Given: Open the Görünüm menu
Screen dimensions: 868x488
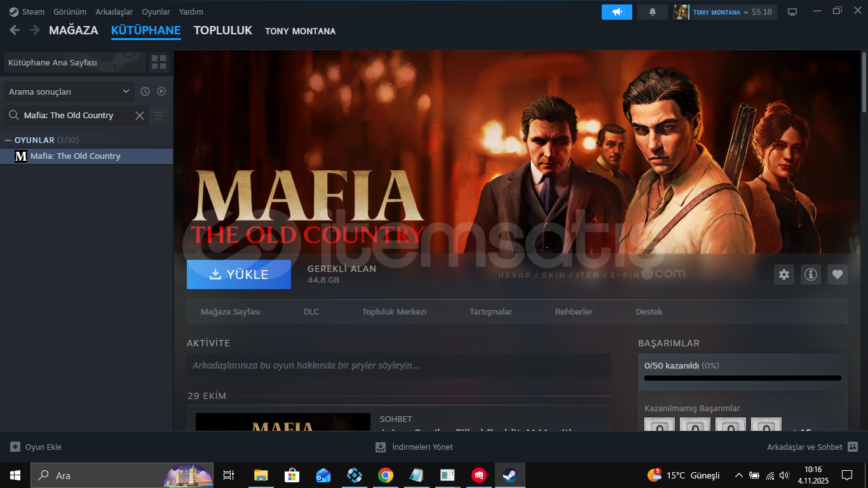Looking at the screenshot, I should (70, 12).
